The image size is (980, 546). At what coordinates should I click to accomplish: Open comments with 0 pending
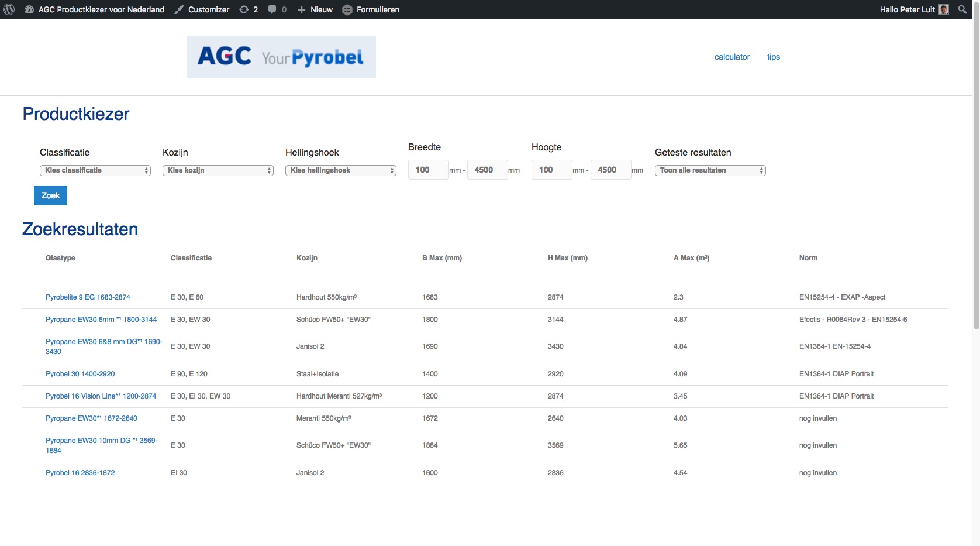coord(277,9)
